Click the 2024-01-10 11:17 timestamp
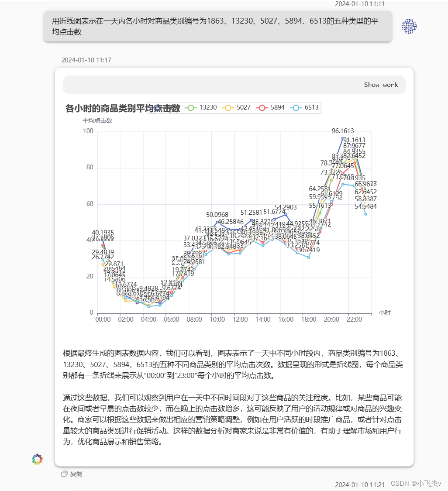The height and width of the screenshot is (491, 448). (86, 60)
